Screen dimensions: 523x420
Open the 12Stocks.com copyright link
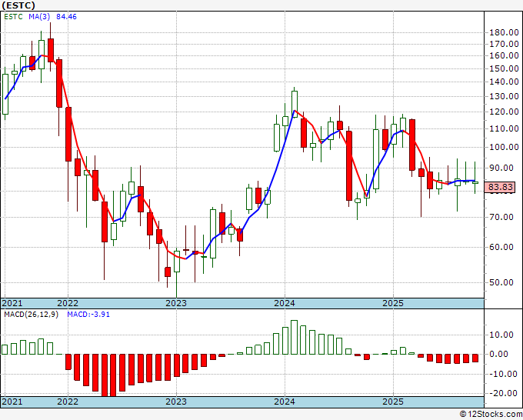[x=491, y=415]
